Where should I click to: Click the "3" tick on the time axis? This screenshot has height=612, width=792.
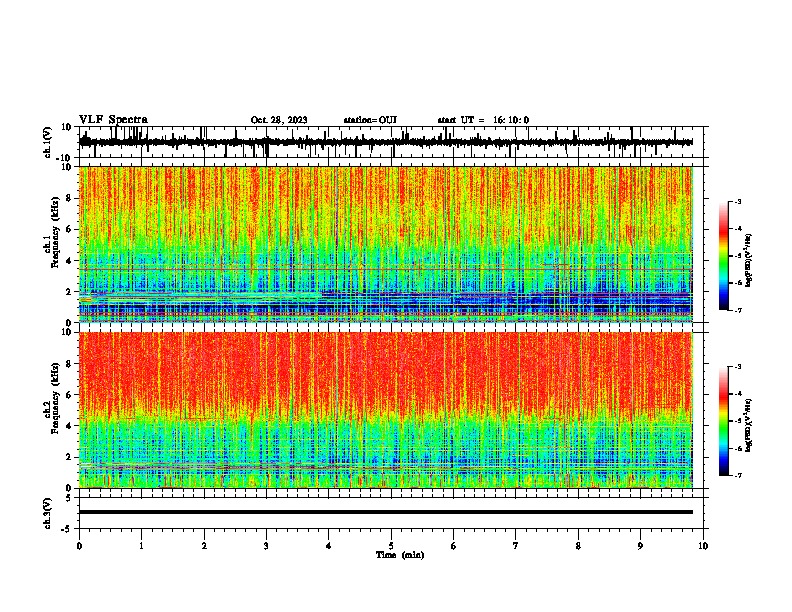click(x=266, y=546)
